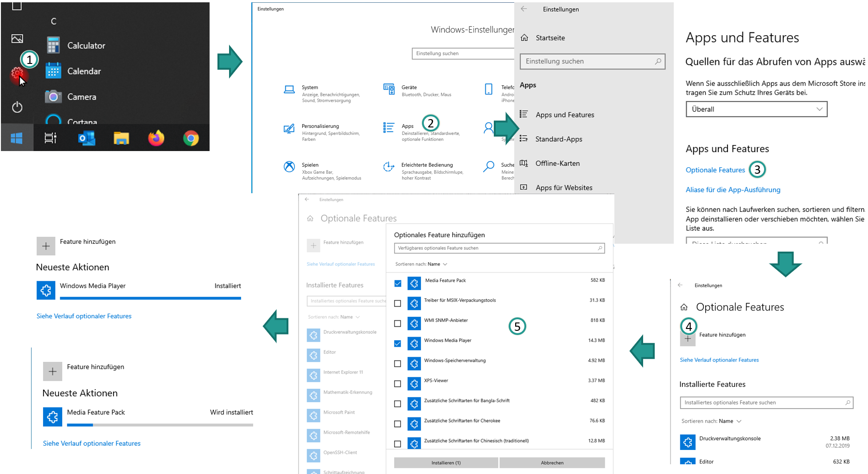The width and height of the screenshot is (868, 474).
Task: Click the Power icon in the Start menu
Action: point(17,107)
